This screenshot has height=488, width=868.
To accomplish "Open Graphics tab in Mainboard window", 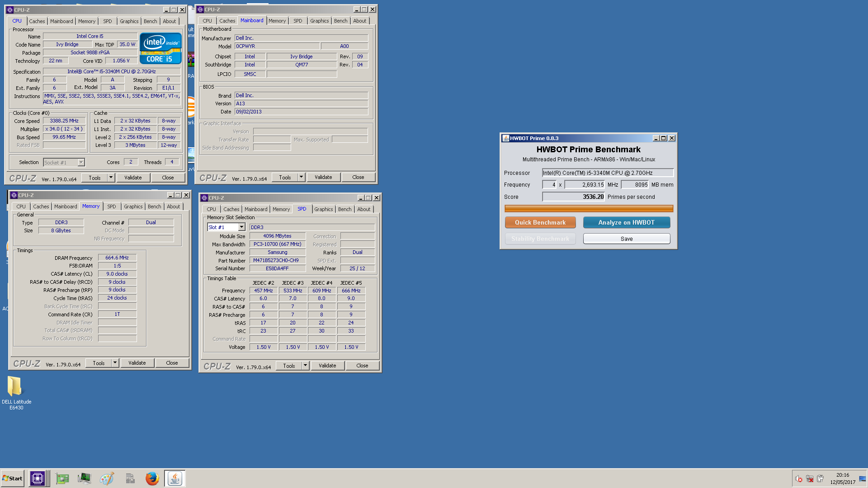I will coord(320,21).
